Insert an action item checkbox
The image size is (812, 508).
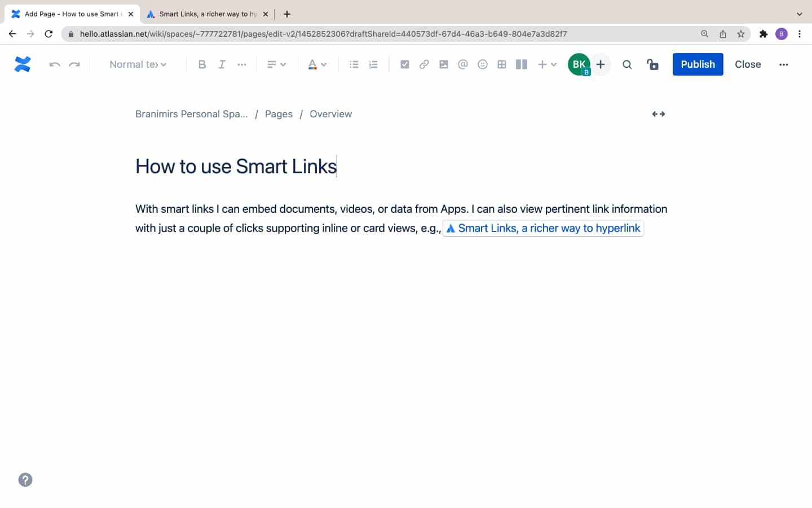click(x=405, y=64)
